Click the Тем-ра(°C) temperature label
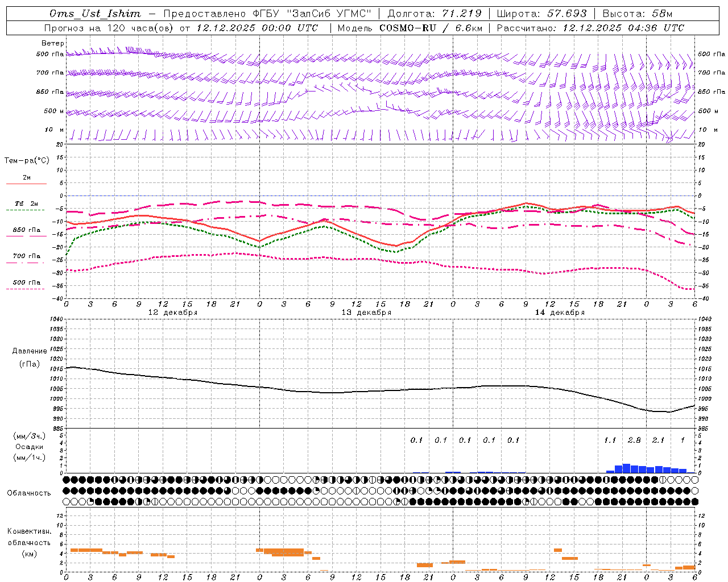728x582 pixels. 27,161
